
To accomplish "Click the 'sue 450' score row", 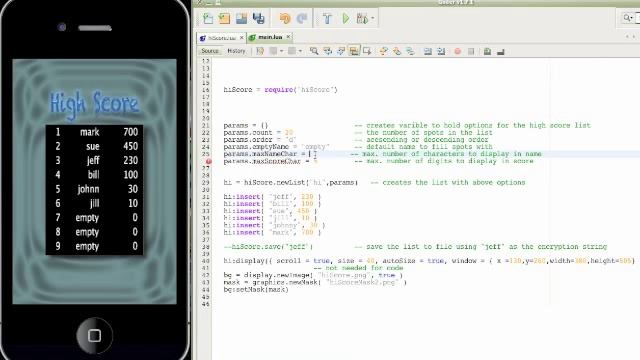I will [94, 146].
